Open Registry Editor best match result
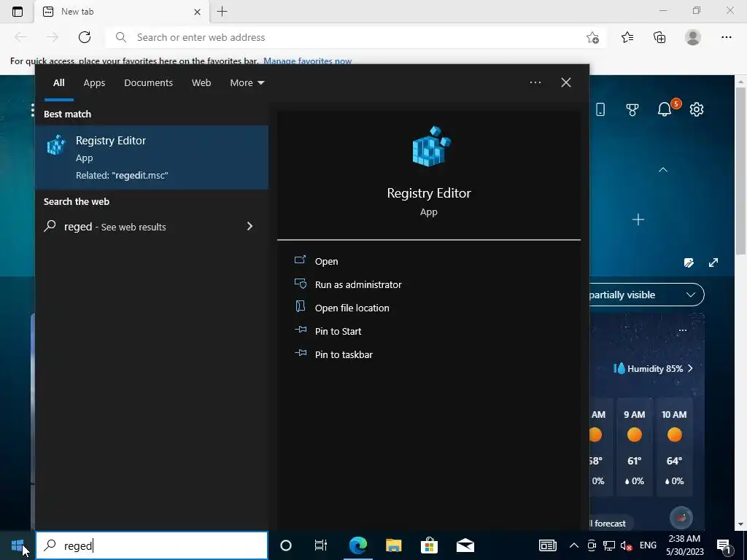 [x=152, y=157]
